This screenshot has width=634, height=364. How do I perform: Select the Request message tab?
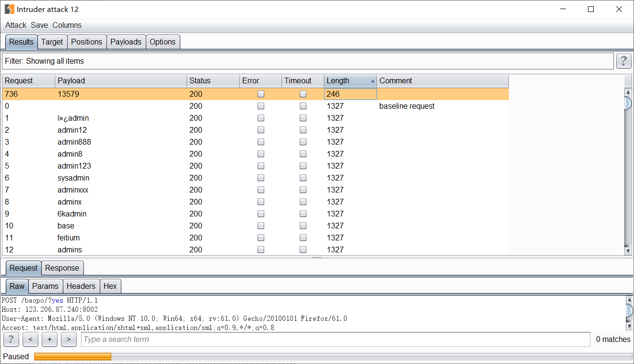(23, 268)
